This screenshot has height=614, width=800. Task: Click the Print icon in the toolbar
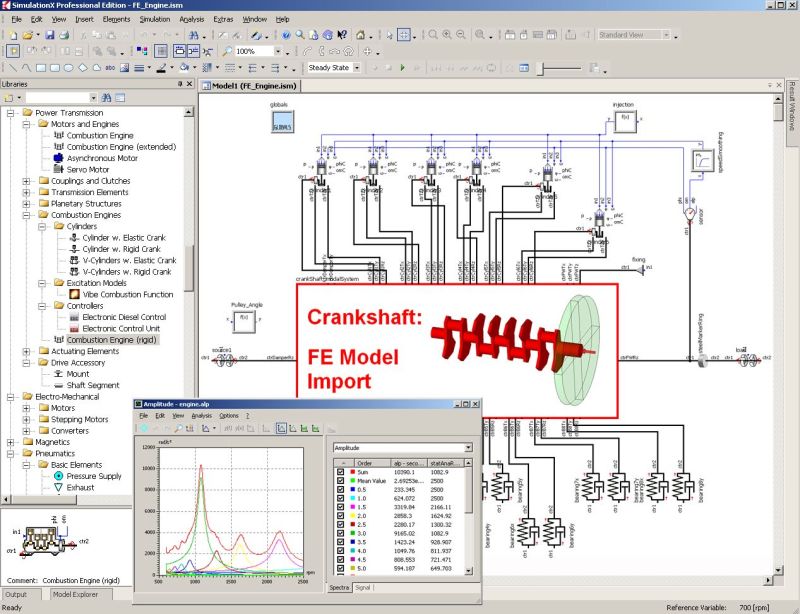coord(64,35)
